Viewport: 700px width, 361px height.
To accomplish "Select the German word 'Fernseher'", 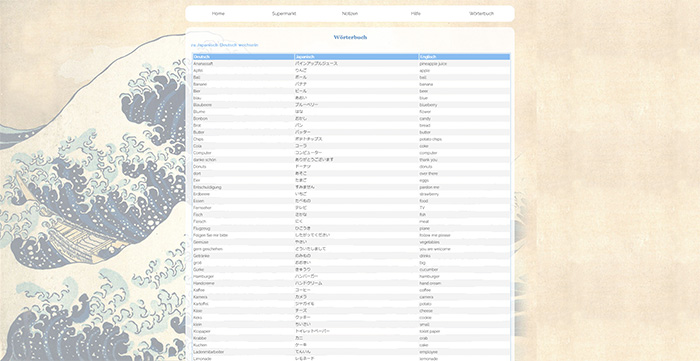I will pyautogui.click(x=202, y=207).
